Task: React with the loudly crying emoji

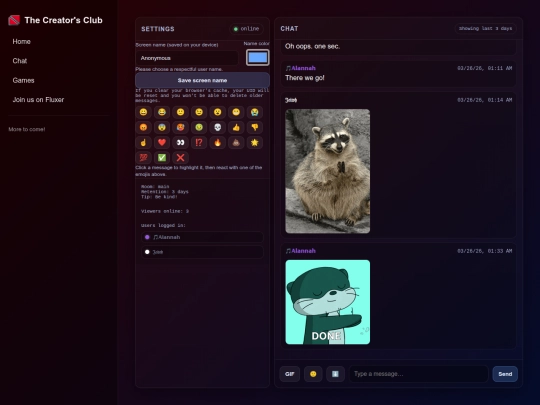Action: tap(255, 112)
